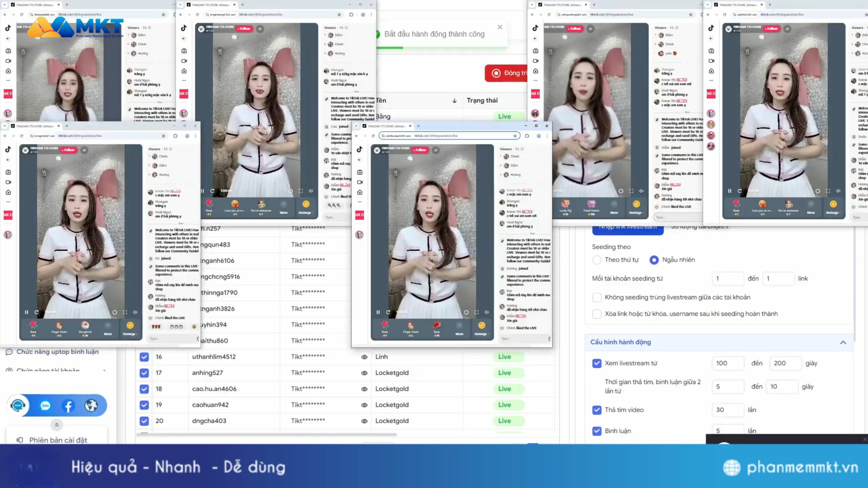Reload livestream player in vnhthuma5445 window
Image resolution: width=868 pixels, height=488 pixels.
(x=388, y=312)
